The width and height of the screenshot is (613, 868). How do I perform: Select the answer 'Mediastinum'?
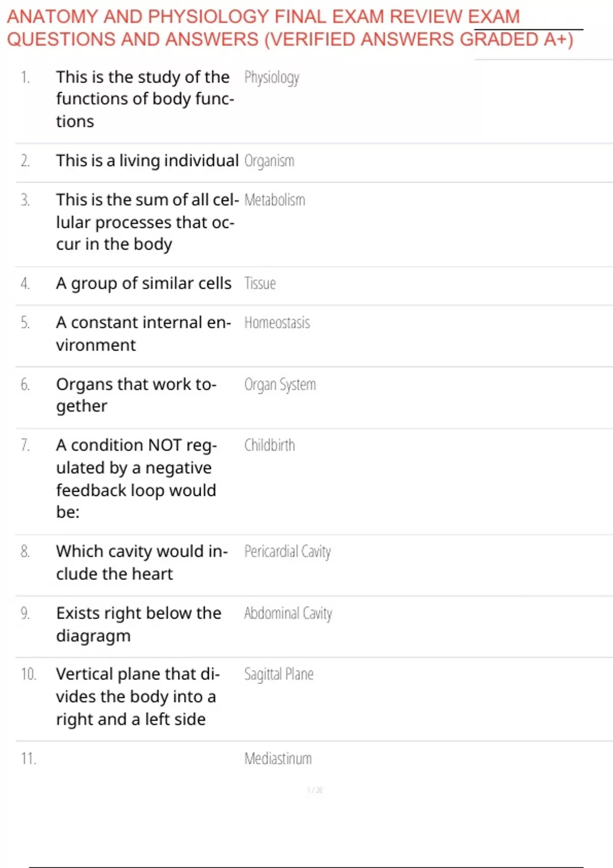click(278, 759)
